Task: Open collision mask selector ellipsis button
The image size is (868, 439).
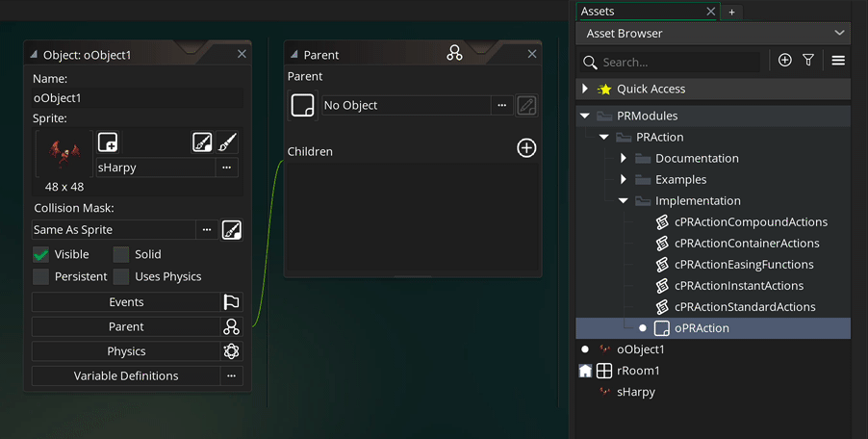Action: [207, 229]
